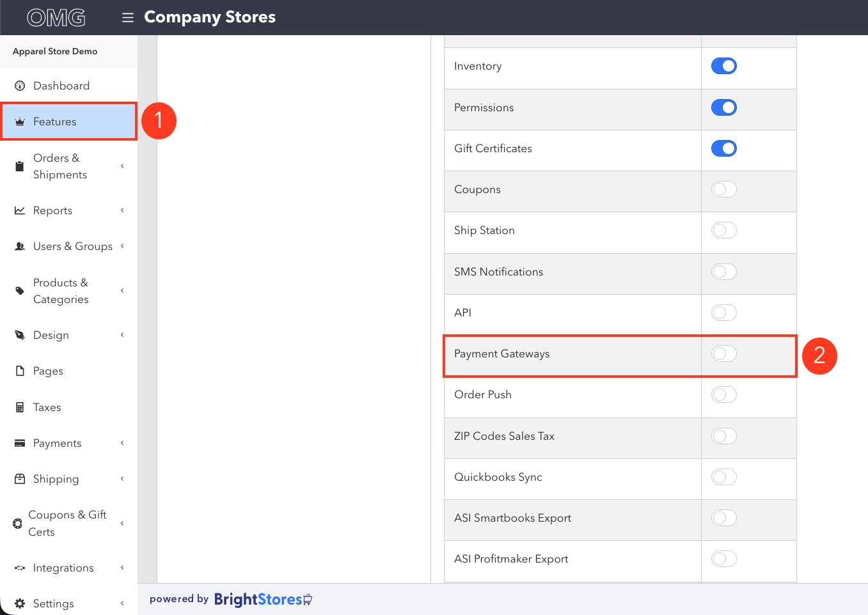Open the Shipping menu label
Viewport: 868px width, 615px height.
pos(56,479)
